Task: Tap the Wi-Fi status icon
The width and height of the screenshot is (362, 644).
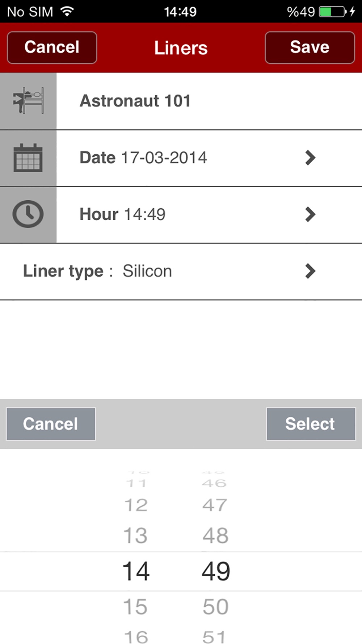Action: click(x=67, y=12)
